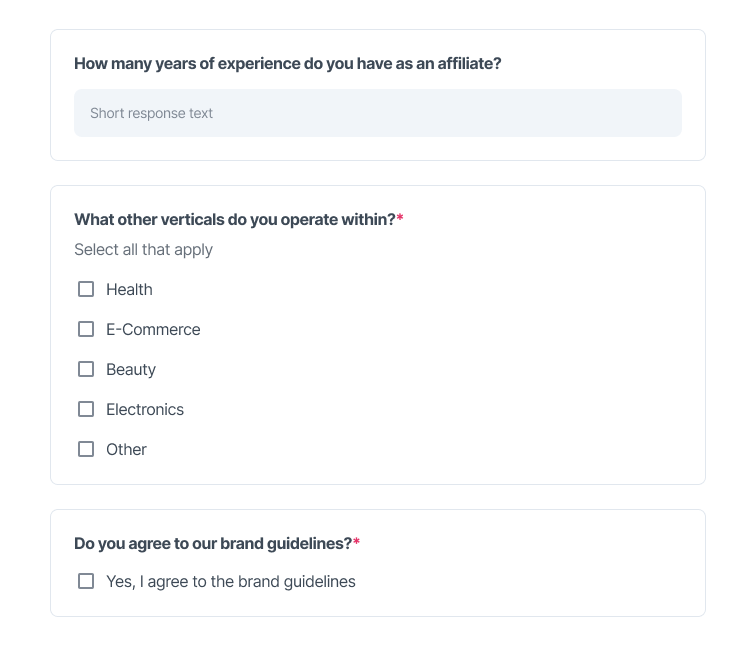This screenshot has height=646, width=755.
Task: Select the Electronics checkbox
Action: (86, 409)
